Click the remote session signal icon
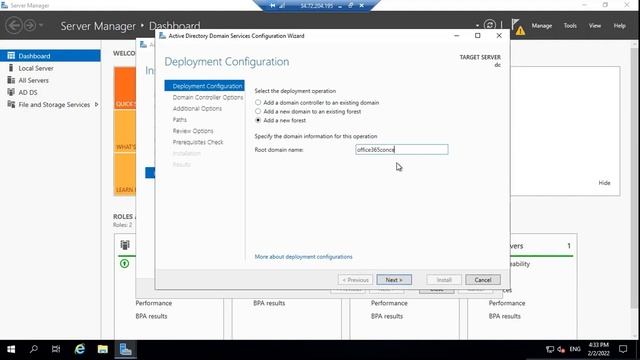The image size is (640, 360). 282,5
